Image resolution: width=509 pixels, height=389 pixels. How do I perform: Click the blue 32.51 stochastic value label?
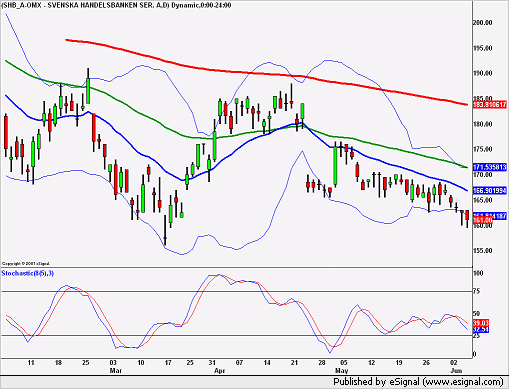coord(481,329)
